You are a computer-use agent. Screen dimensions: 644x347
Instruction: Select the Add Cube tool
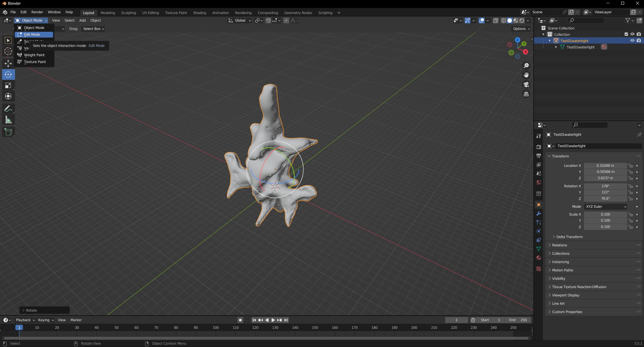[x=8, y=132]
